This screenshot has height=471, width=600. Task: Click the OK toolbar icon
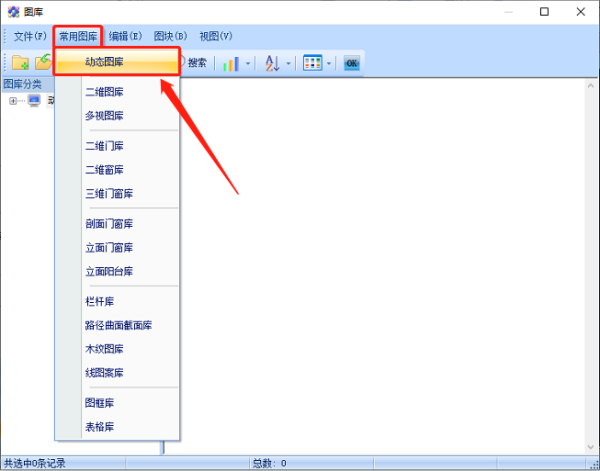(x=351, y=63)
